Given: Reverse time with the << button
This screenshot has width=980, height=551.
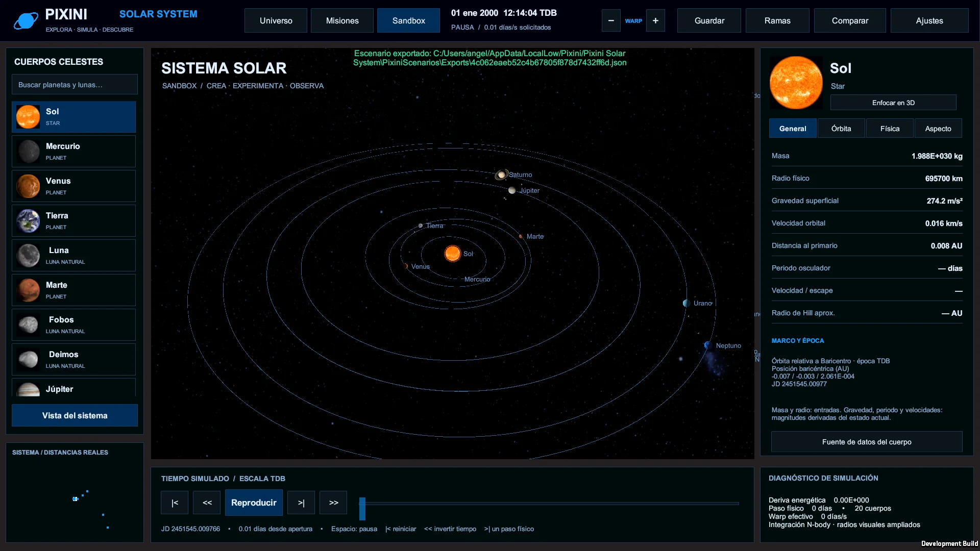Looking at the screenshot, I should [x=207, y=503].
